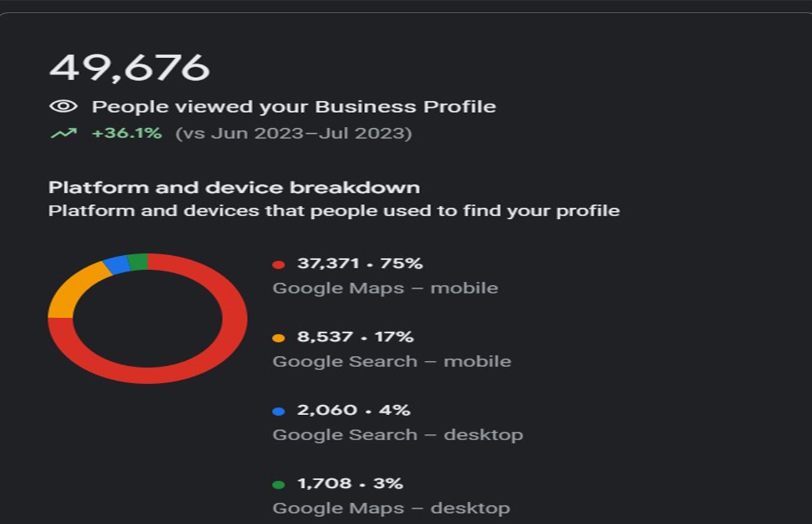The height and width of the screenshot is (524, 812).
Task: Click the 'Google Maps – mobile' label
Action: pyautogui.click(x=385, y=288)
